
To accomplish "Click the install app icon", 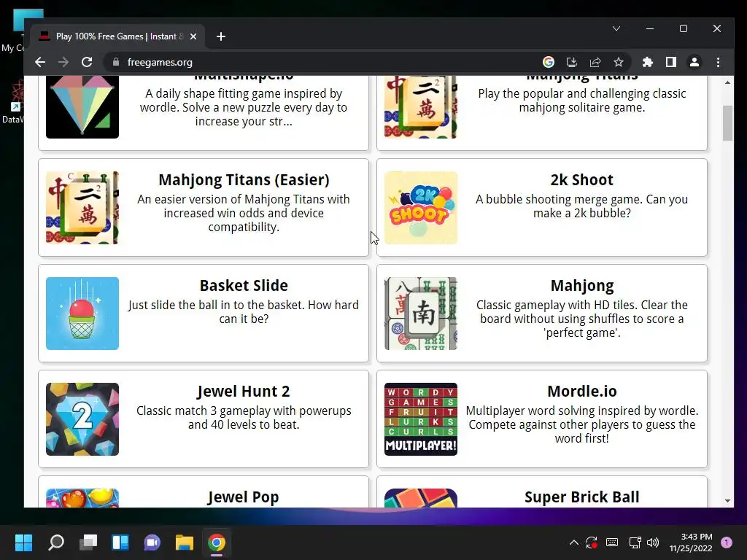I will coord(572,63).
